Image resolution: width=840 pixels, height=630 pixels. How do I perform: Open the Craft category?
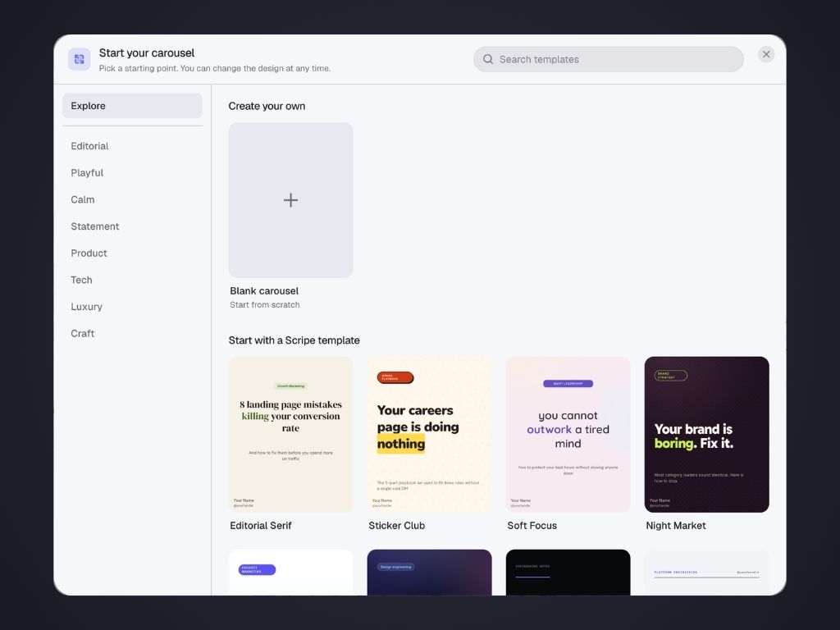[x=132, y=333]
